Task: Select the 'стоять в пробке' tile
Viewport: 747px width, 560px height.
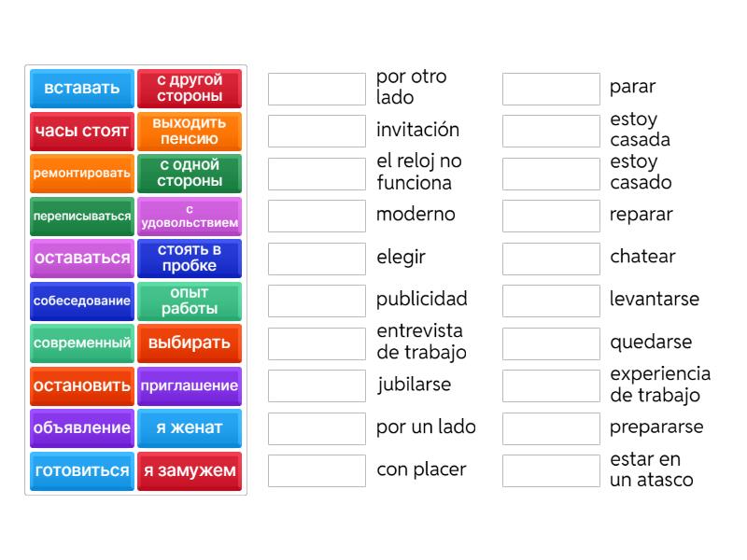Action: click(190, 259)
